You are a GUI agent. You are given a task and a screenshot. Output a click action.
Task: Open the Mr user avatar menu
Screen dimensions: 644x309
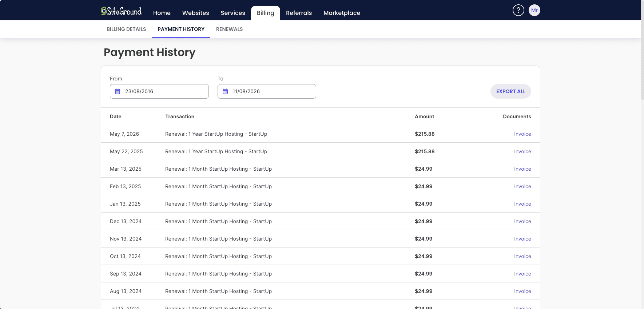(x=534, y=10)
